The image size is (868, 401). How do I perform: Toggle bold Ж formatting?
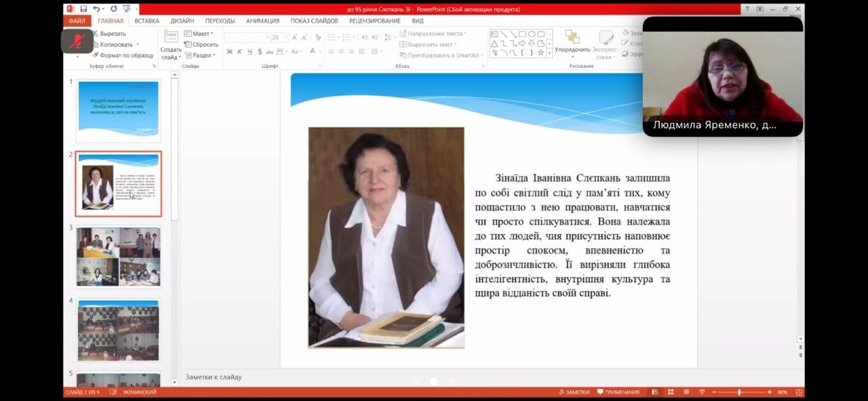229,52
